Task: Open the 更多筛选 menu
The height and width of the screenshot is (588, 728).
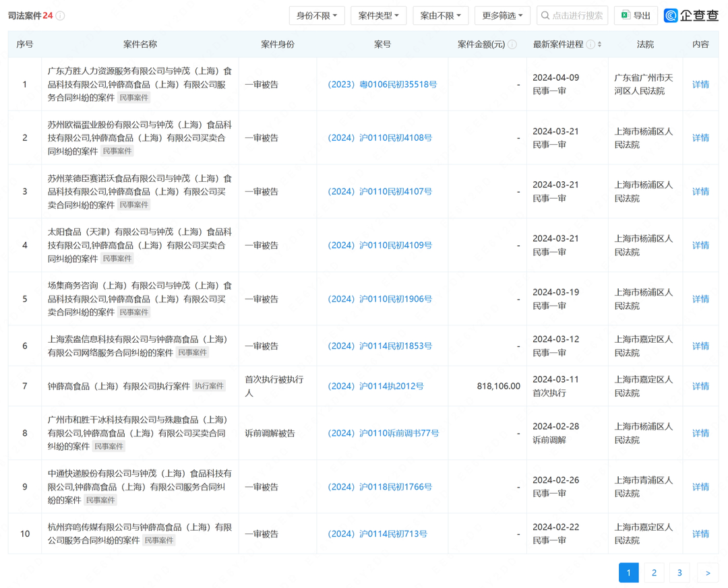Action: [x=502, y=15]
